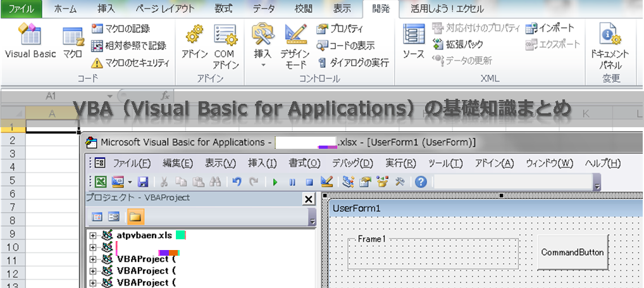
Task: Open the VBE 編集(E) menu
Action: 178,163
